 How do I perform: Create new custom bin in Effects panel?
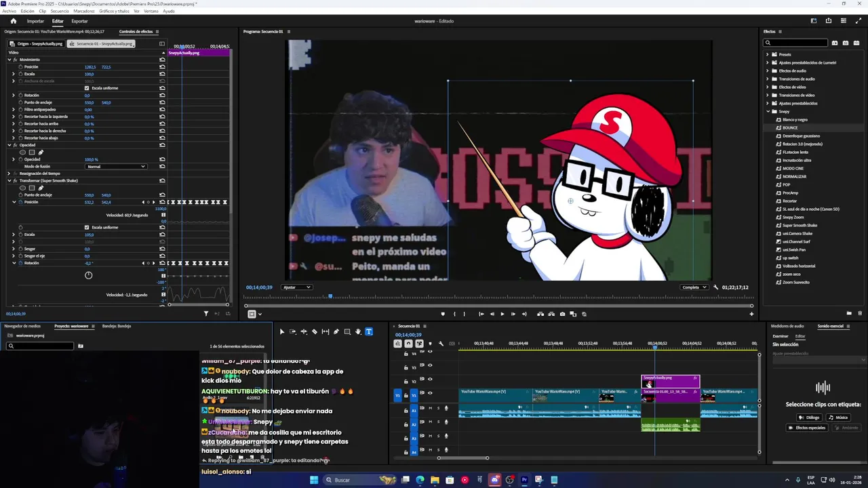coord(849,313)
